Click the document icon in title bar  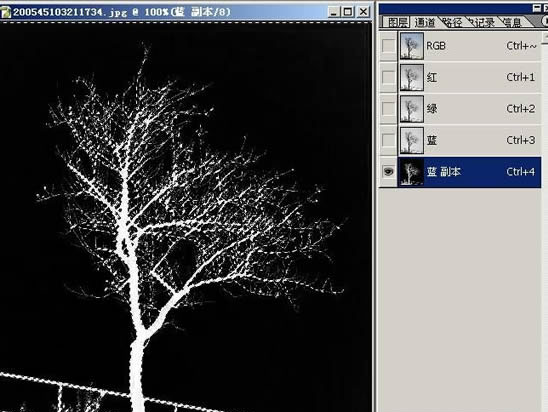6,12
